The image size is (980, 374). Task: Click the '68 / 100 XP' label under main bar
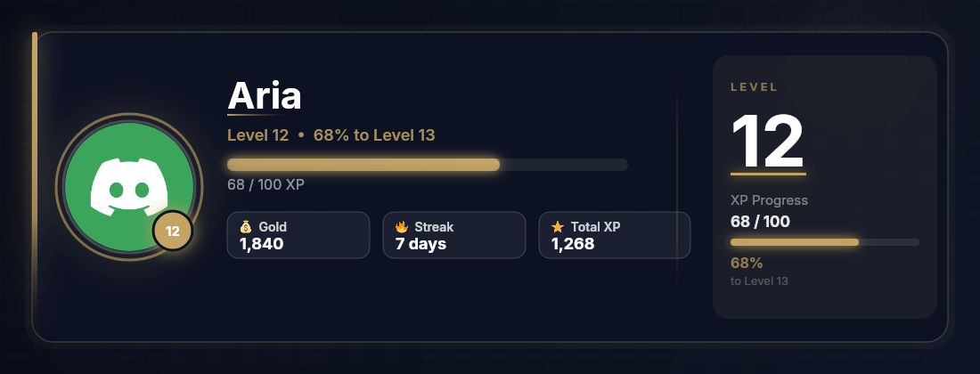(x=265, y=185)
